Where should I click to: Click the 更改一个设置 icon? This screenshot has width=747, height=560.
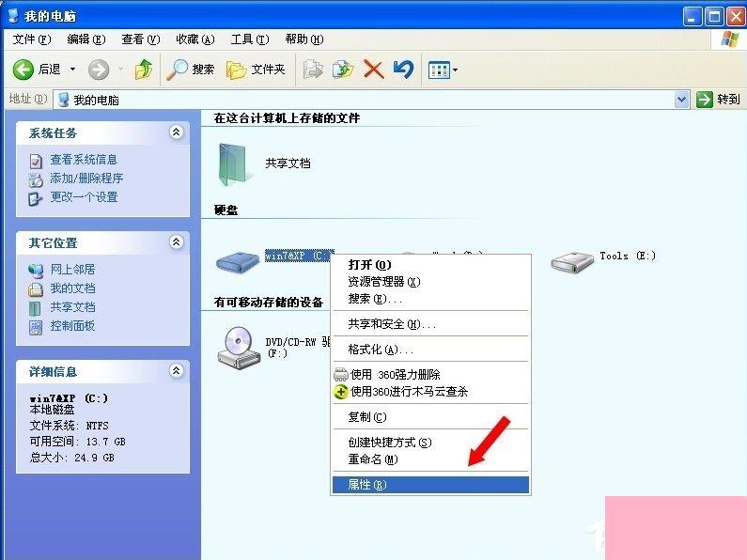pyautogui.click(x=36, y=198)
